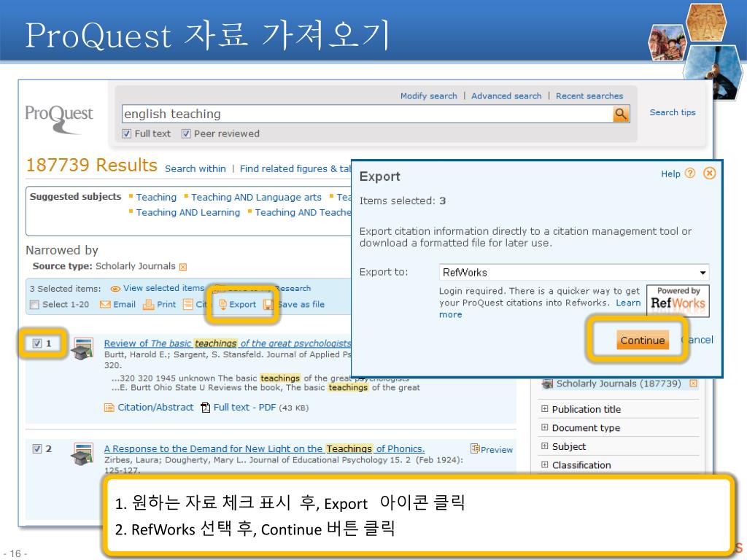The height and width of the screenshot is (560, 747).
Task: Select suggested subject Teaching
Action: pos(156,197)
